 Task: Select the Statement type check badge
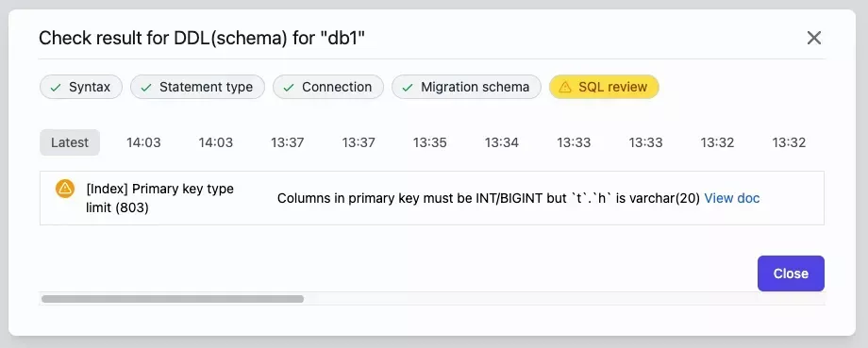click(x=197, y=87)
